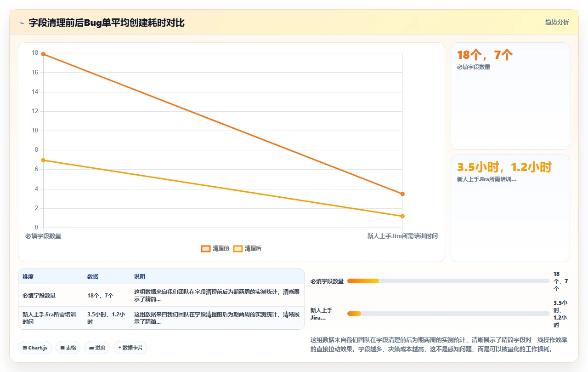This screenshot has height=372, width=588.
Task: Click the 趋势分析 label in header
Action: click(x=557, y=22)
